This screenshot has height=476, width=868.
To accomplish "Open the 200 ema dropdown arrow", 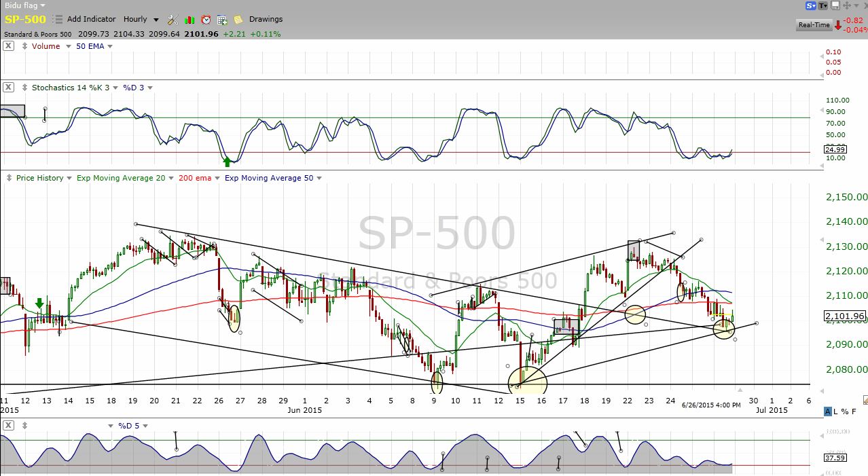I will (217, 179).
